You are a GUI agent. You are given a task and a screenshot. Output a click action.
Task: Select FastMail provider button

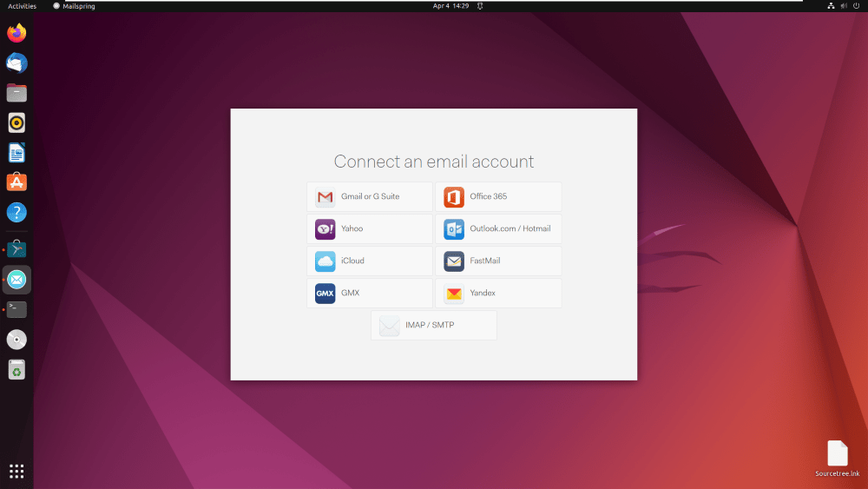click(x=498, y=261)
